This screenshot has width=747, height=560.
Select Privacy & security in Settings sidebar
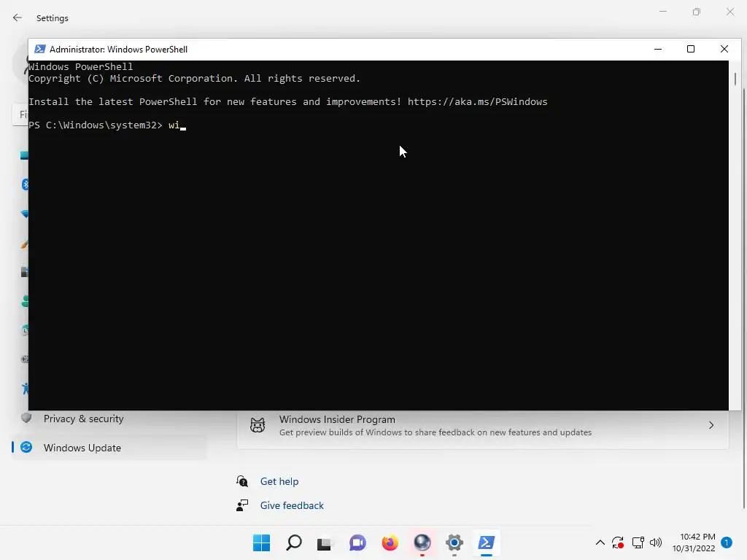click(83, 419)
